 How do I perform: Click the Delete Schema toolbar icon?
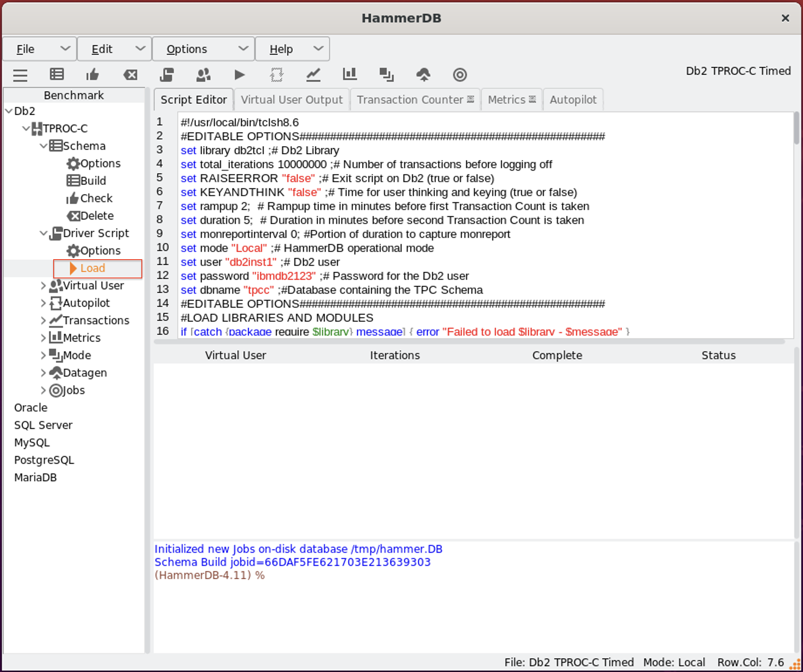[130, 75]
